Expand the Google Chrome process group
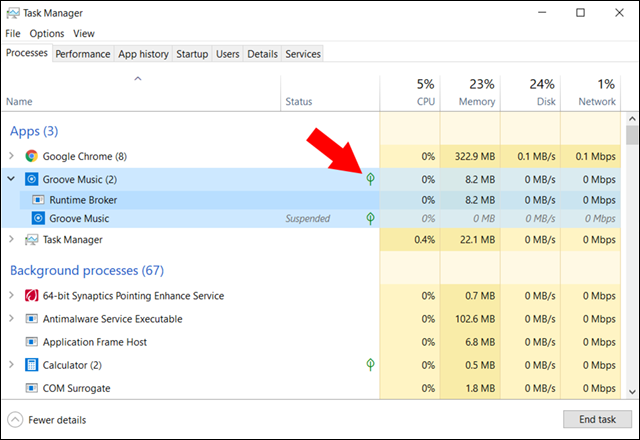Viewport: 640px width, 440px height. [x=12, y=156]
